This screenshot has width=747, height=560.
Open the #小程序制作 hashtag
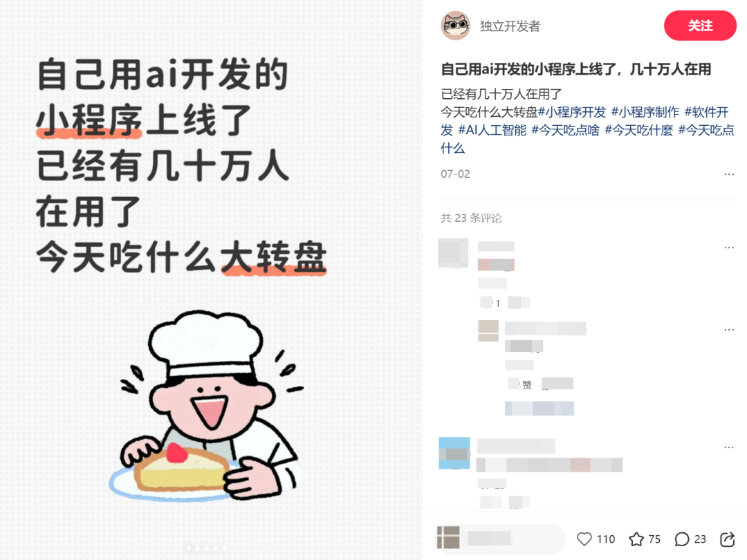[x=645, y=113]
